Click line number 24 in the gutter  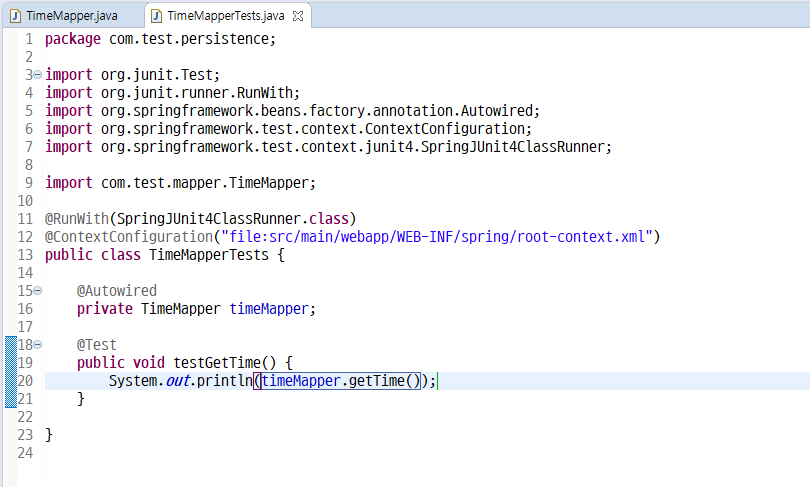pyautogui.click(x=25, y=453)
